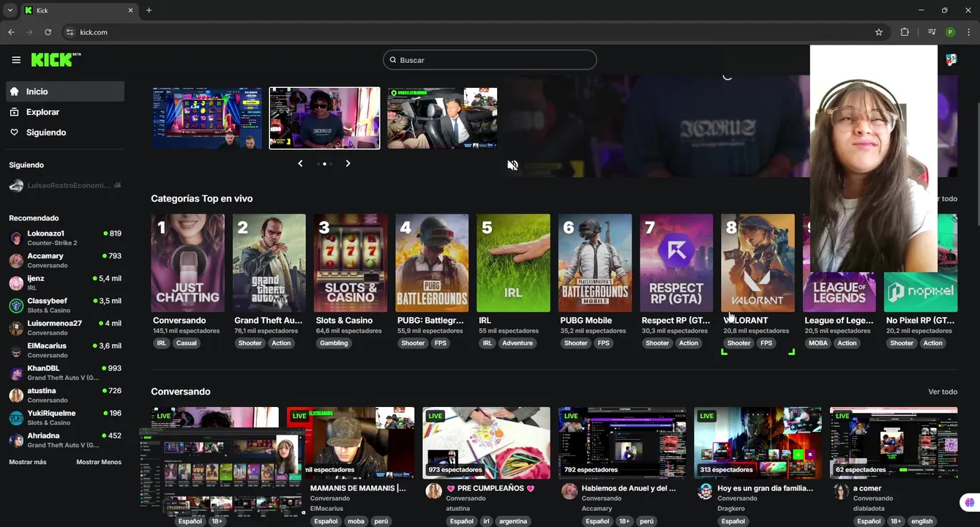This screenshot has width=980, height=527.
Task: Open Luisormenoa27 channel name
Action: pos(54,323)
